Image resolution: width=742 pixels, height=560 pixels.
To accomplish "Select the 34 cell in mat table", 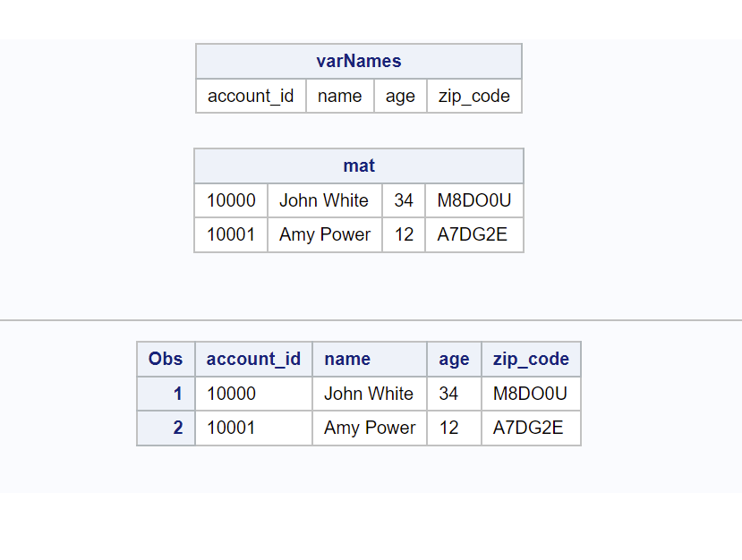I will 404,200.
